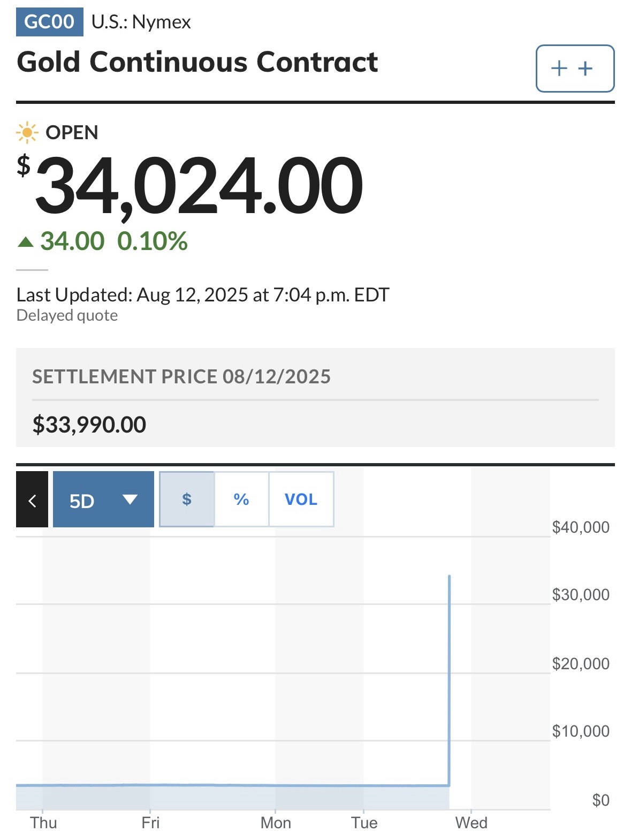Screen dimensions: 631x840
Task: Click the green up-arrow change indicator
Action: [x=26, y=242]
